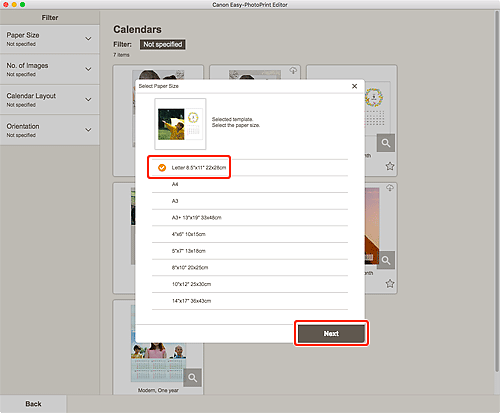This screenshot has height=413, width=500.
Task: Click the orange checkmark beside Letter
Action: pyautogui.click(x=162, y=168)
